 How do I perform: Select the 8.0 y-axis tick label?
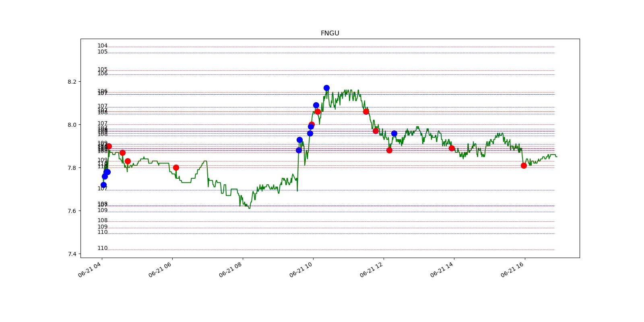pos(72,125)
